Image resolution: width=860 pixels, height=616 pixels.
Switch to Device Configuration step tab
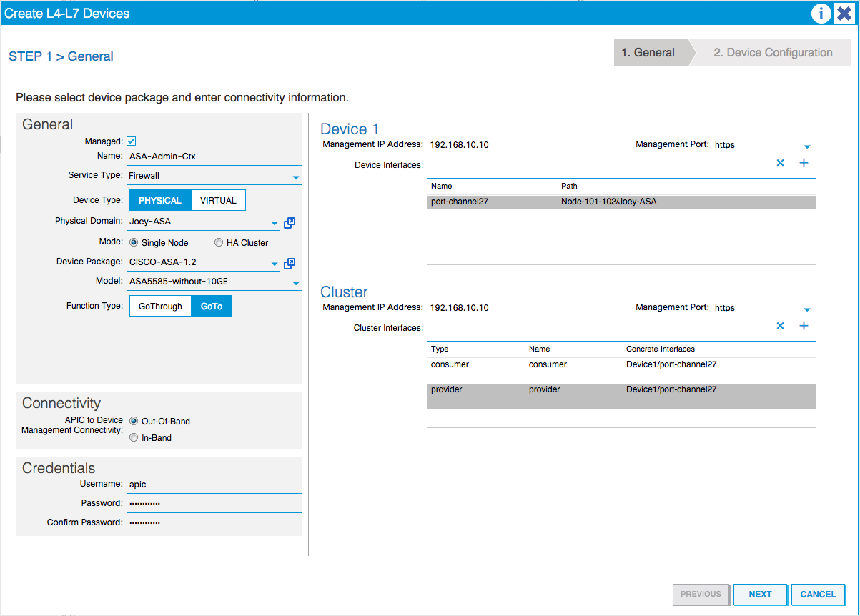[772, 53]
